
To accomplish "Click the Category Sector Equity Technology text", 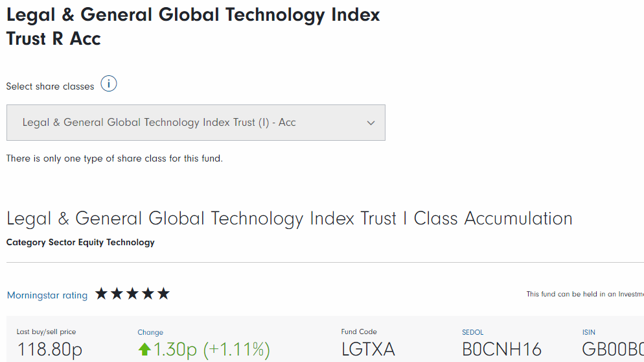I will click(x=80, y=243).
